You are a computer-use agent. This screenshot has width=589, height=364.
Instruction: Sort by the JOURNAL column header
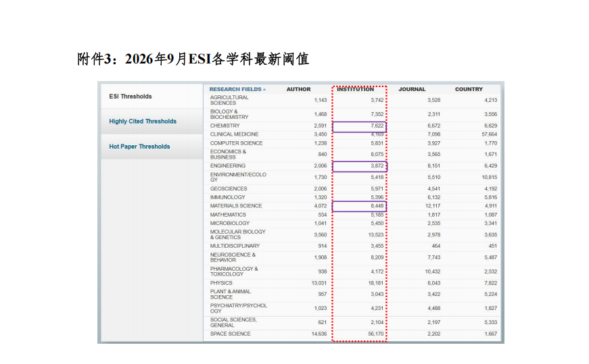[x=412, y=89]
